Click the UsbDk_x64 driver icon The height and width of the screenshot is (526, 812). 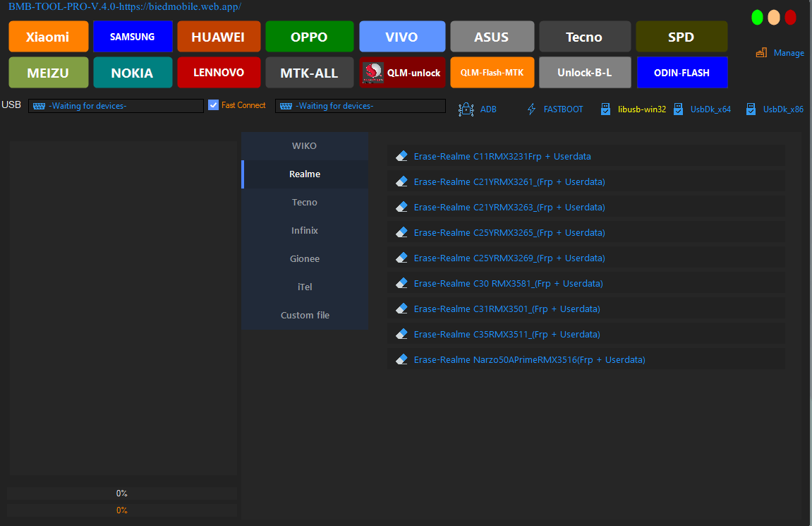[678, 109]
